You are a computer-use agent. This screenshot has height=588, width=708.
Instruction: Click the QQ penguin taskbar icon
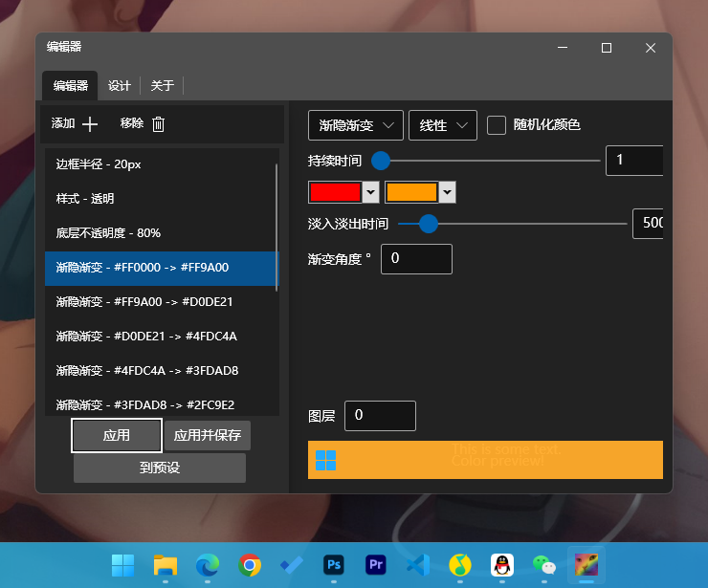tap(501, 565)
